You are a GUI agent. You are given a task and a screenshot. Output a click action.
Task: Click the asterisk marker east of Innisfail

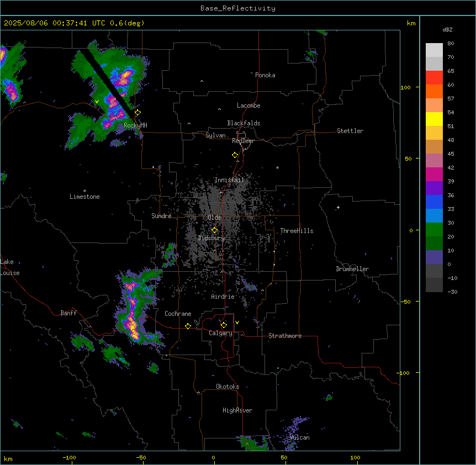tap(277, 167)
